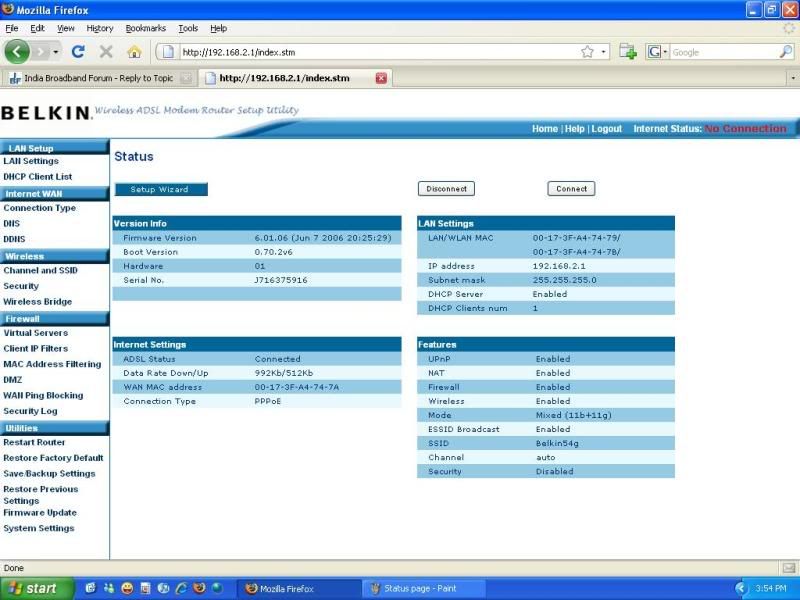Open the back history dropdown arrow
Viewport: 800px width, 600px height.
[56, 51]
